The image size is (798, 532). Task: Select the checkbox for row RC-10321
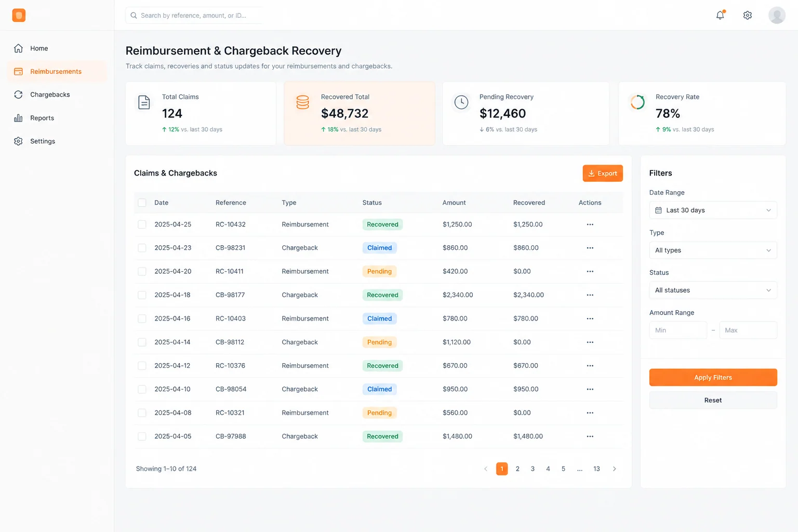(x=142, y=413)
